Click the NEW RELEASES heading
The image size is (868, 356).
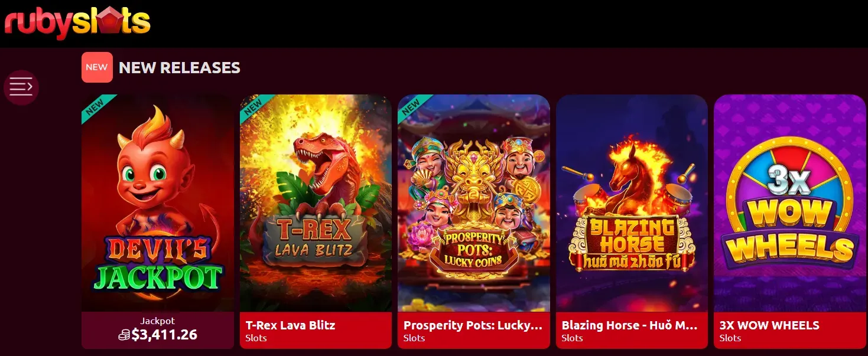coord(180,68)
